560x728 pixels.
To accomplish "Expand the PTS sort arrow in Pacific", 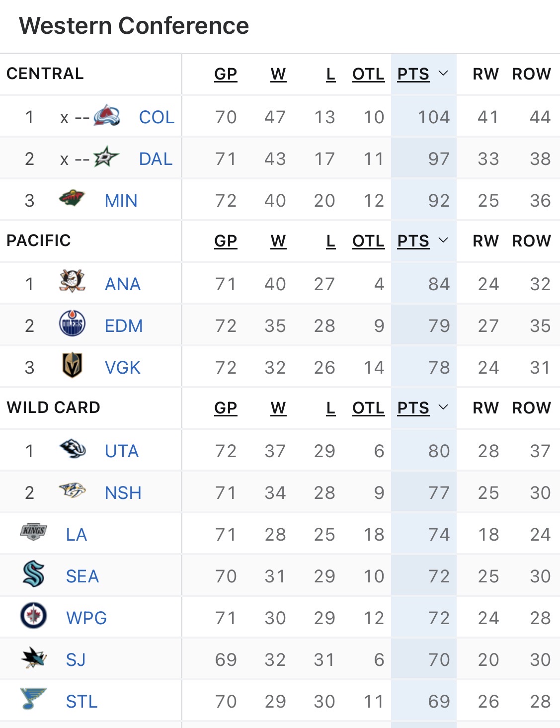I will click(x=443, y=241).
